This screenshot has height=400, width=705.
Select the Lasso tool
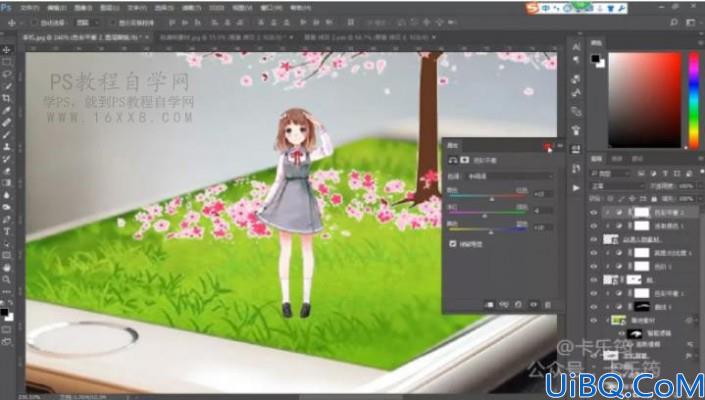click(x=7, y=74)
